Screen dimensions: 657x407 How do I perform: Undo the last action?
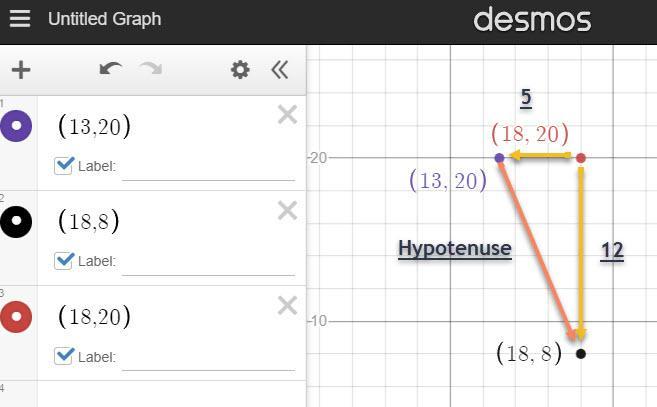(111, 69)
